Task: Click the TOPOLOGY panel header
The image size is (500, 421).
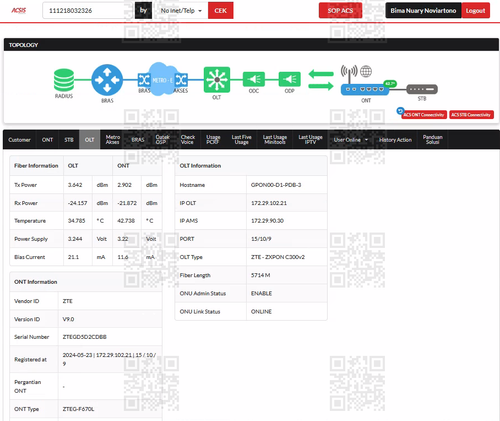Action: tap(251, 45)
